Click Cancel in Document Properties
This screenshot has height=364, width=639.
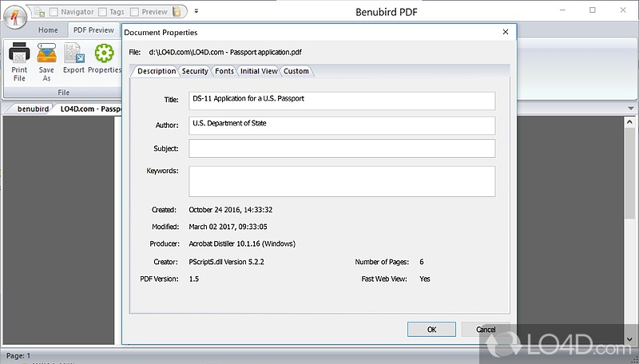click(486, 330)
